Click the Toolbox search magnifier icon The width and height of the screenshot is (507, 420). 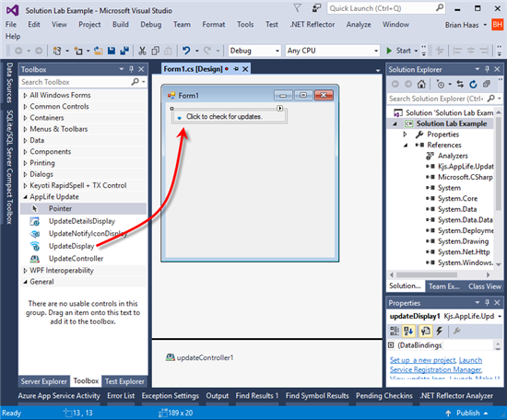[136, 82]
